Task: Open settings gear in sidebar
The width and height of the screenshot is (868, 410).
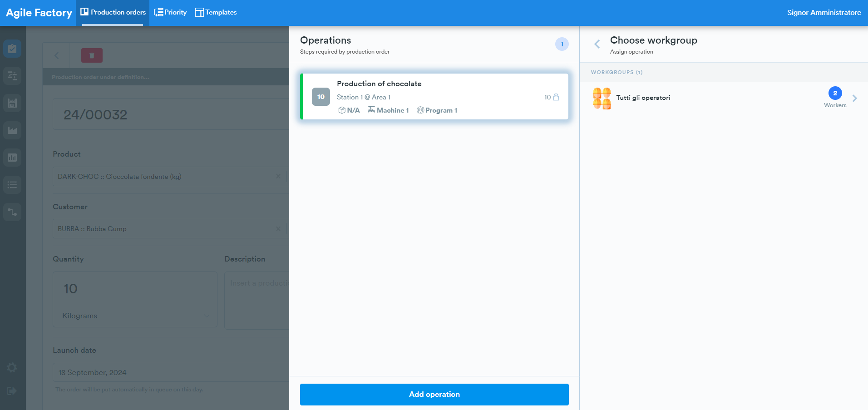Action: (x=12, y=367)
